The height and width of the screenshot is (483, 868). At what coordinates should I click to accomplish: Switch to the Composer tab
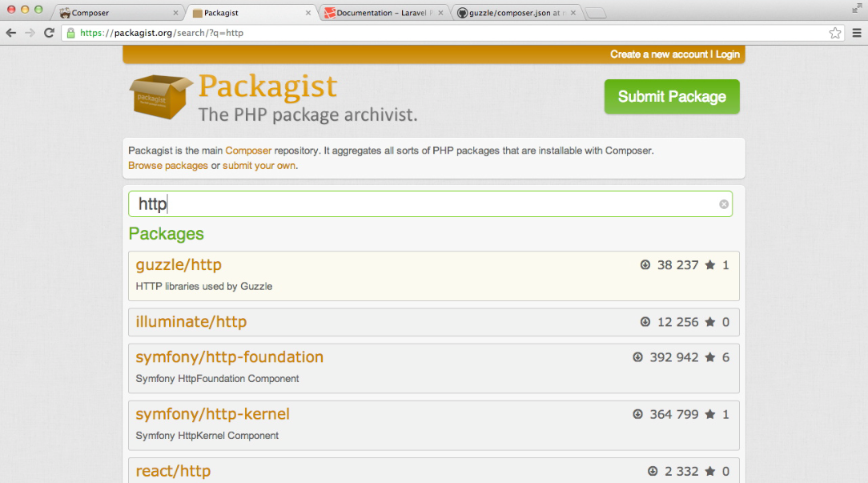(x=119, y=13)
